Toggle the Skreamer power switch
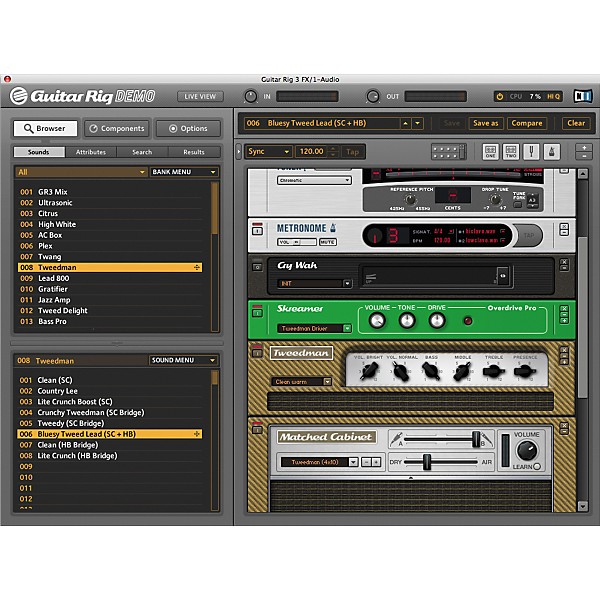The width and height of the screenshot is (600, 600). point(258,313)
